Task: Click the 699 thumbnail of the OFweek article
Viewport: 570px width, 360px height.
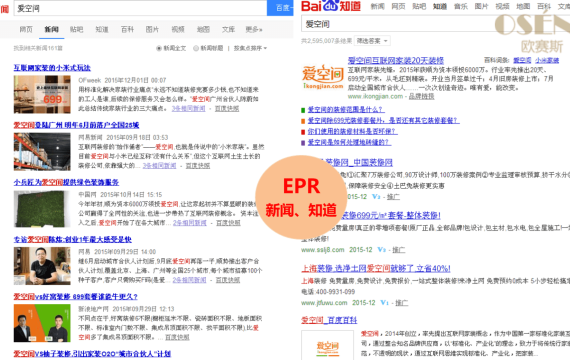Action: point(42,95)
